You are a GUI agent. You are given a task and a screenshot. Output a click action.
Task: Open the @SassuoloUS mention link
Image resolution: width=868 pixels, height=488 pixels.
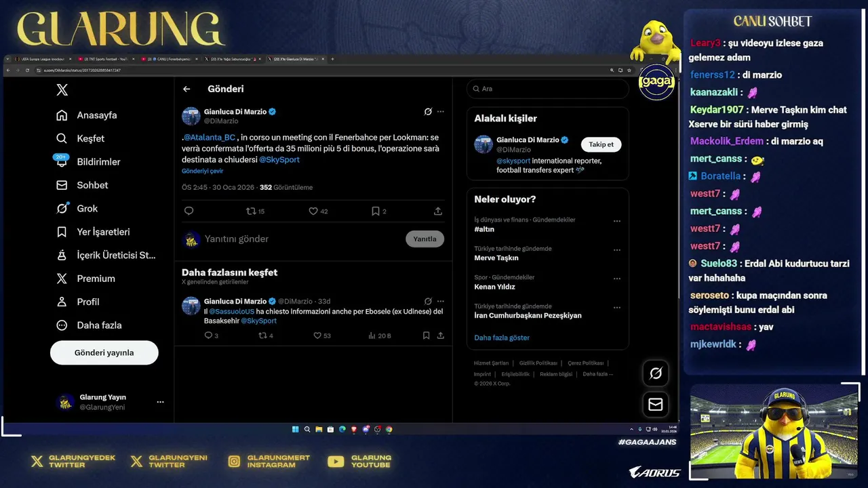pyautogui.click(x=232, y=312)
